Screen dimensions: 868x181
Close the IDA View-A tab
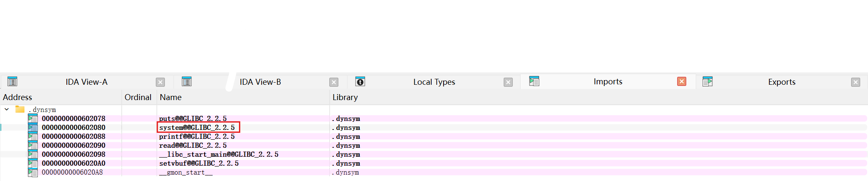tap(160, 82)
